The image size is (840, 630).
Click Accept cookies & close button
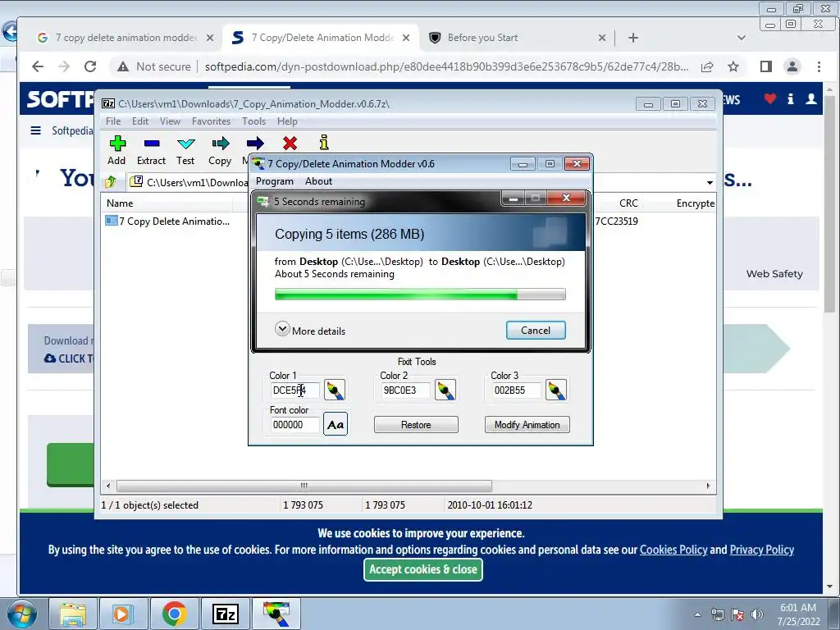click(x=423, y=569)
